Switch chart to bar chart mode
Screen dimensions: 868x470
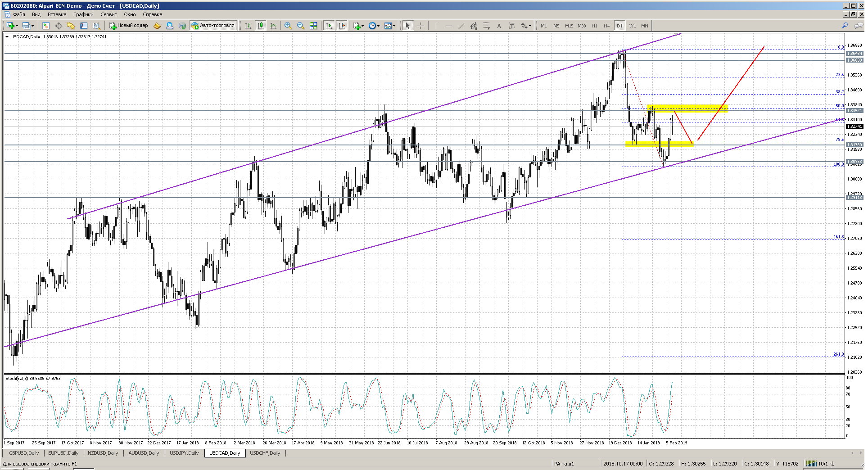pyautogui.click(x=248, y=26)
